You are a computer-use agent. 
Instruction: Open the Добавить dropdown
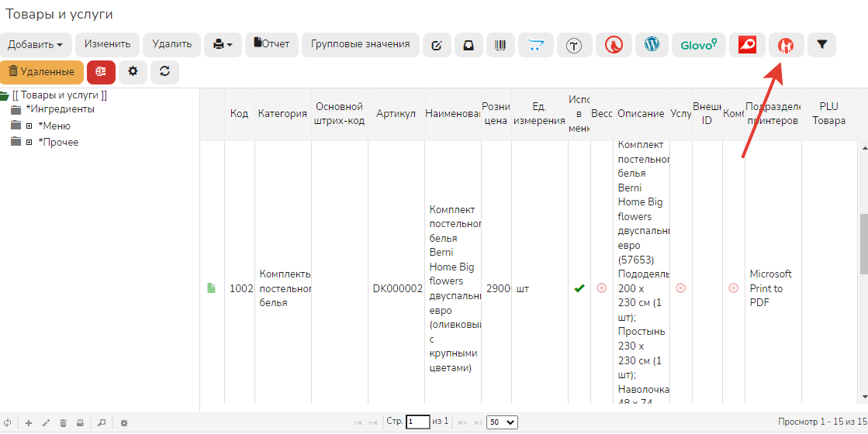(36, 44)
